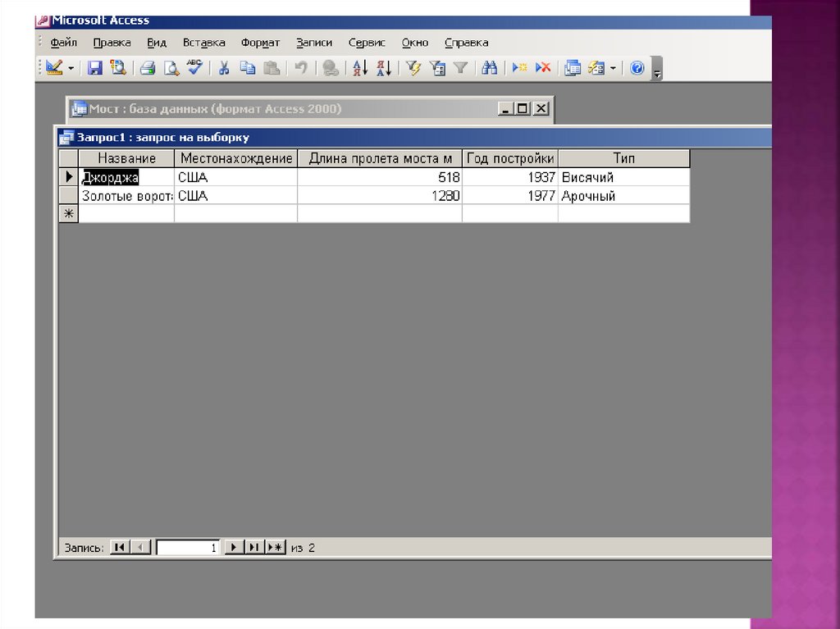
Task: Open the Файл menu
Action: (x=63, y=43)
